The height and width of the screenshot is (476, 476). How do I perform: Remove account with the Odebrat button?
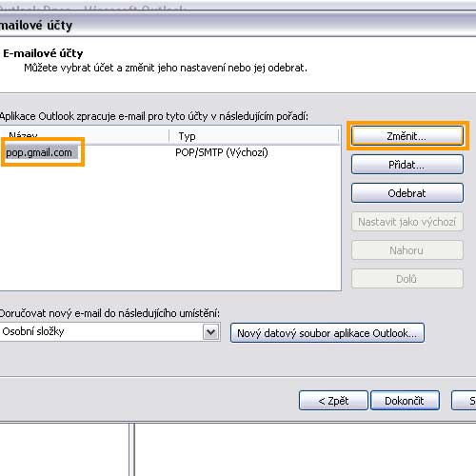407,193
